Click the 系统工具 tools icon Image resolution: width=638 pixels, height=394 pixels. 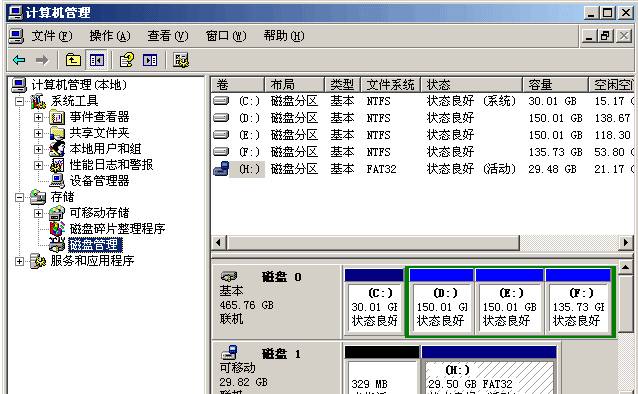pos(38,101)
